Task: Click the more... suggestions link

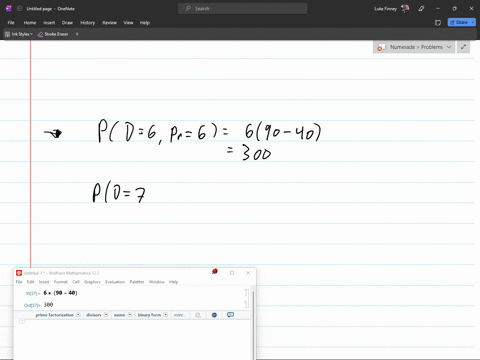Action: [x=179, y=315]
